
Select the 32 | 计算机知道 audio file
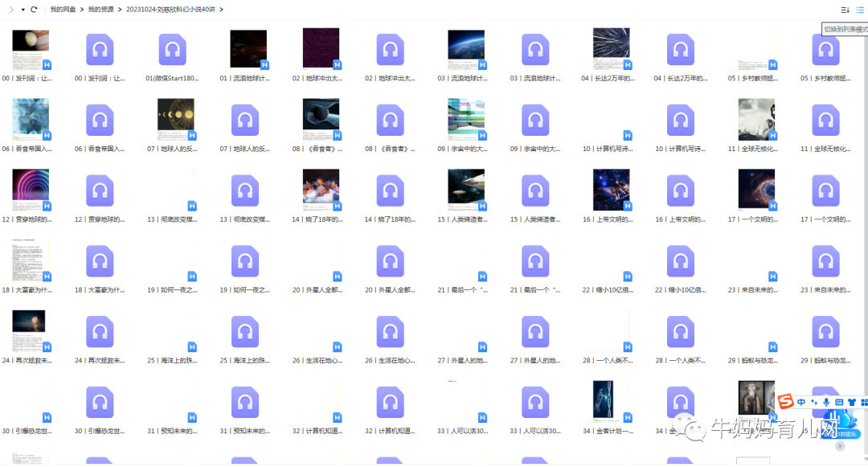(391, 402)
